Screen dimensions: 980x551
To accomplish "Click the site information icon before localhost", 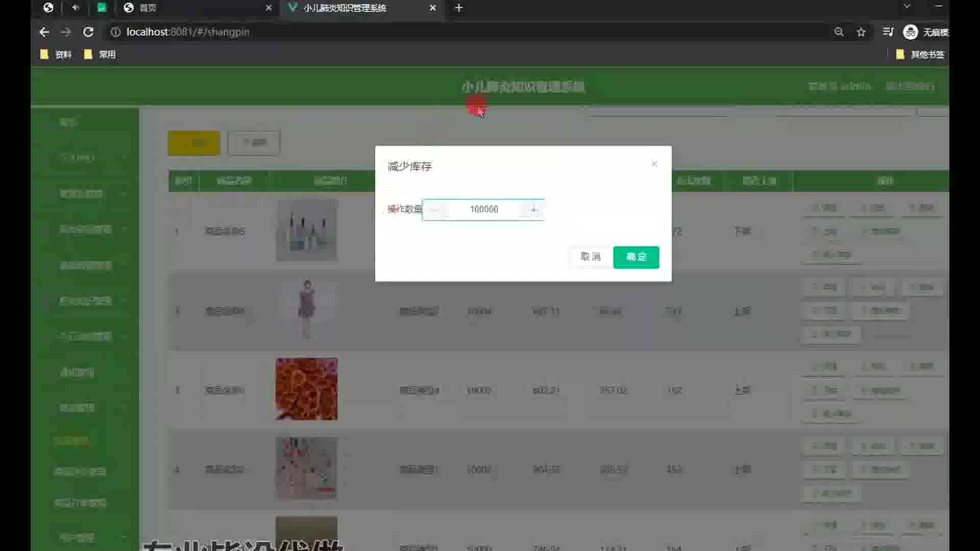I will 116,32.
